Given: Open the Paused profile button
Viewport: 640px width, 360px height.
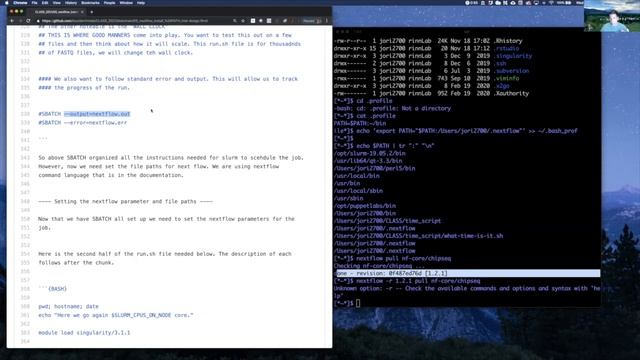Looking at the screenshot, I should [312, 20].
